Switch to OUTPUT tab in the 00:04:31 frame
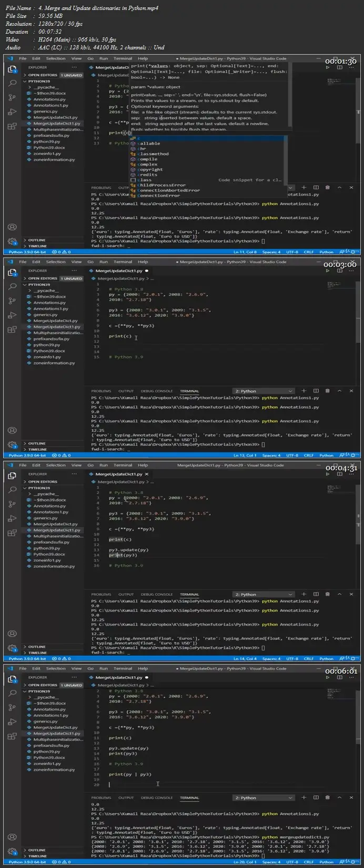The height and width of the screenshot is (868, 364). coord(126,594)
